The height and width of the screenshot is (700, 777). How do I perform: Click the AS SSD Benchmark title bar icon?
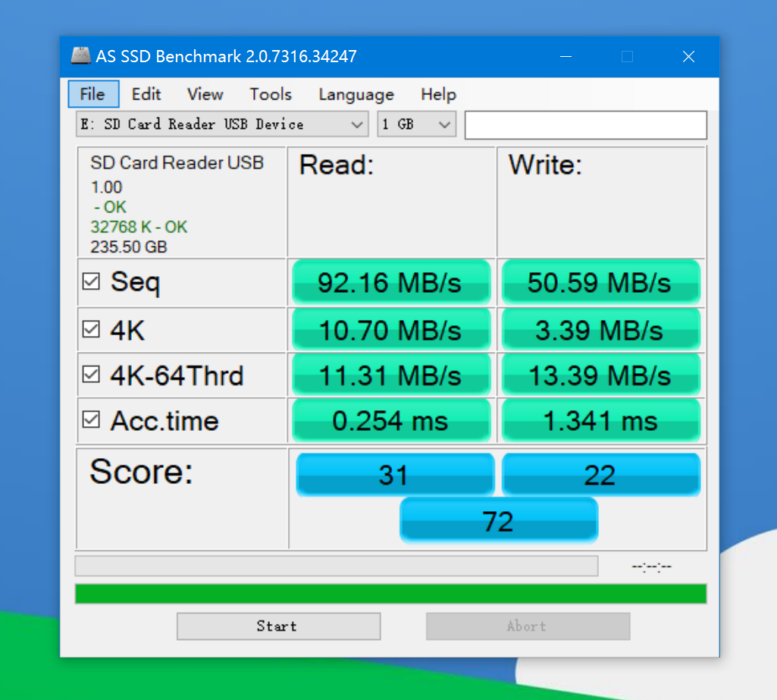[80, 56]
